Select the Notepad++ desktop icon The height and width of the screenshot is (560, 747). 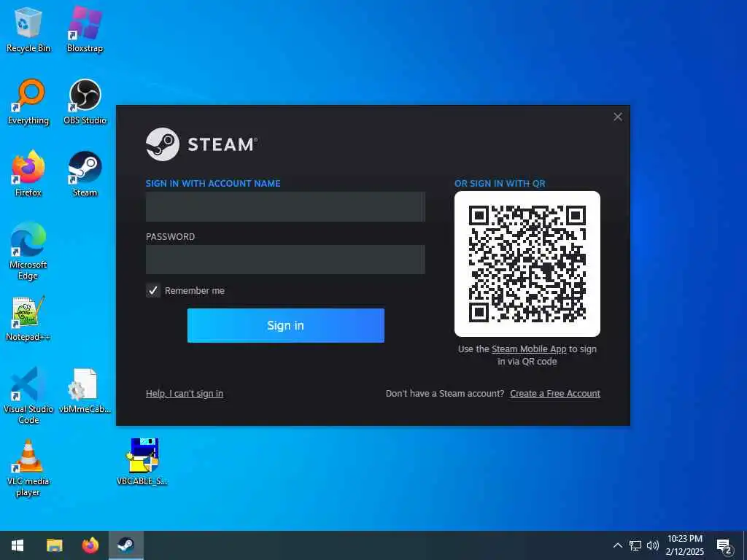[28, 318]
